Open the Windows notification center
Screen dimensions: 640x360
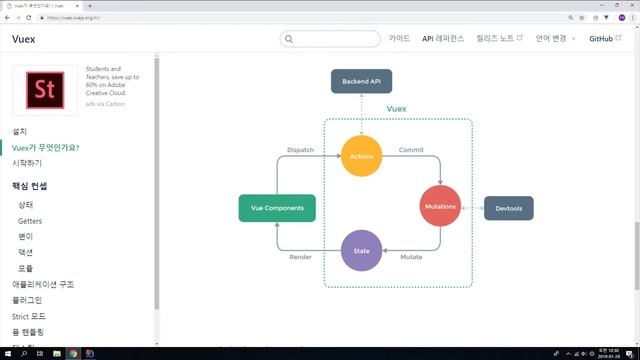[x=630, y=353]
